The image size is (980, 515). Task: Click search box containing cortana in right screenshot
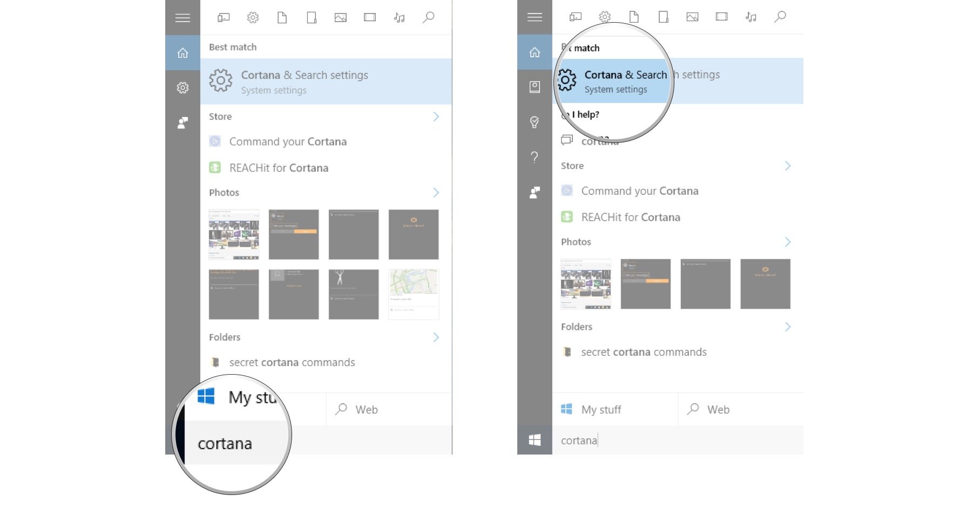(x=678, y=441)
